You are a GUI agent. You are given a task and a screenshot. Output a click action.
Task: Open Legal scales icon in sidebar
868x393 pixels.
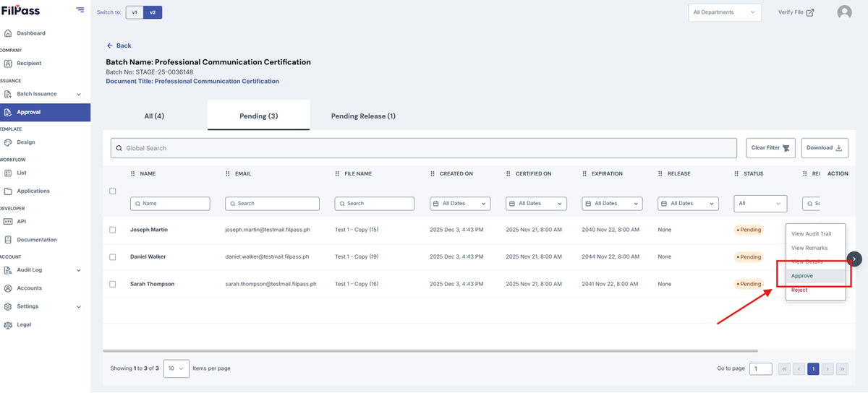8,324
